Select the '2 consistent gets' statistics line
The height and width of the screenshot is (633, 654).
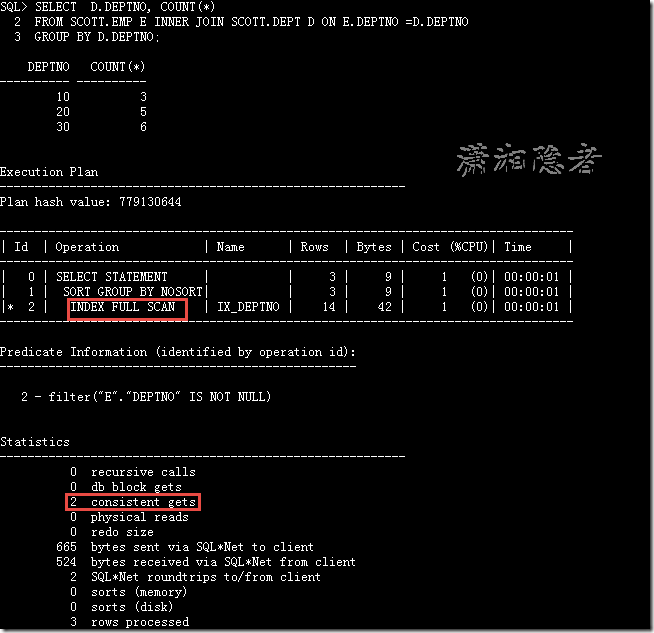[133, 502]
